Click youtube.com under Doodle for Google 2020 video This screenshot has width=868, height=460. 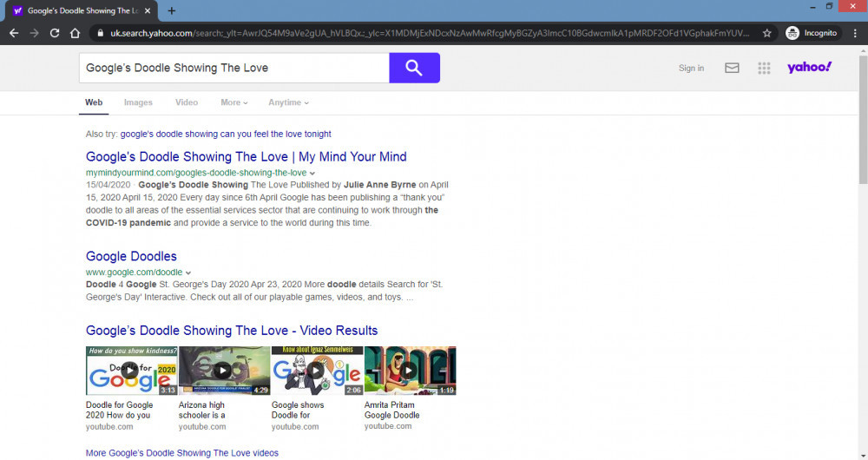click(109, 427)
